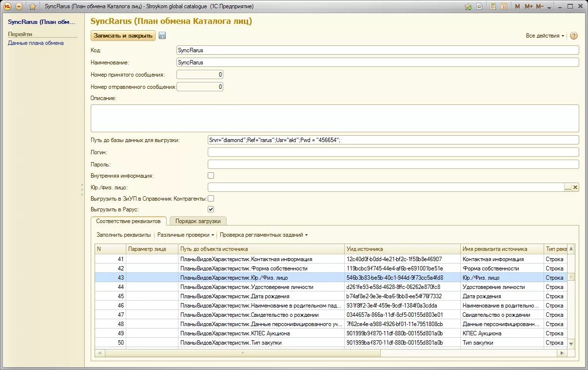
Task: Click the M+ memory add button
Action: click(x=529, y=6)
